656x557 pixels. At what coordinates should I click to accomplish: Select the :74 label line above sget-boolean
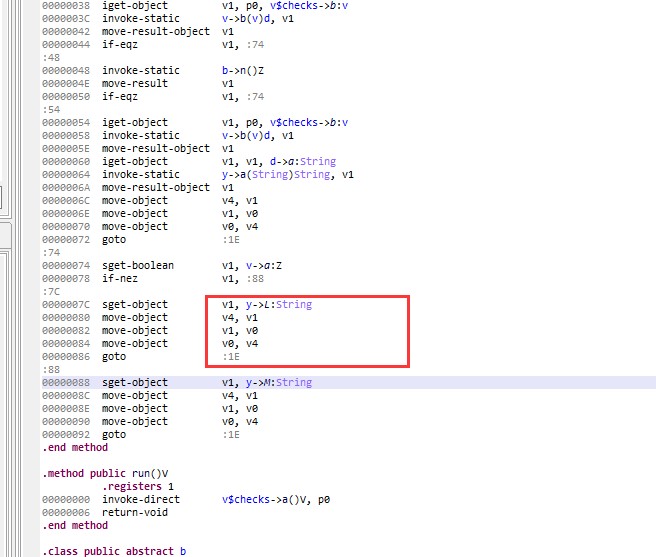(x=51, y=252)
